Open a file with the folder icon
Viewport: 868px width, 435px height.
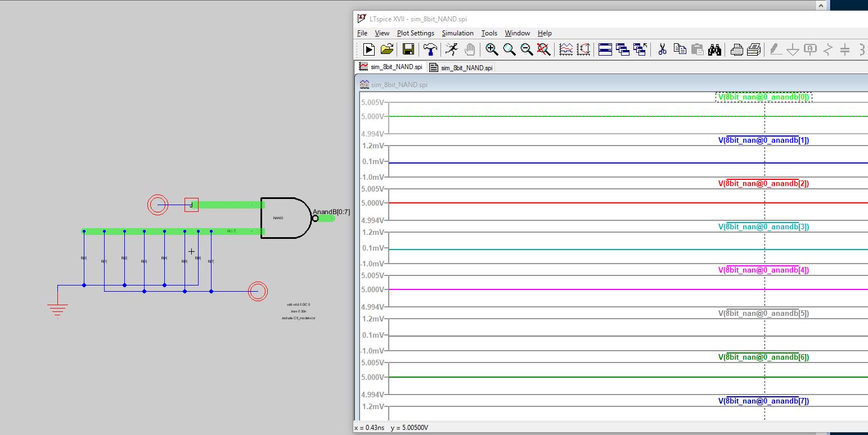(387, 49)
